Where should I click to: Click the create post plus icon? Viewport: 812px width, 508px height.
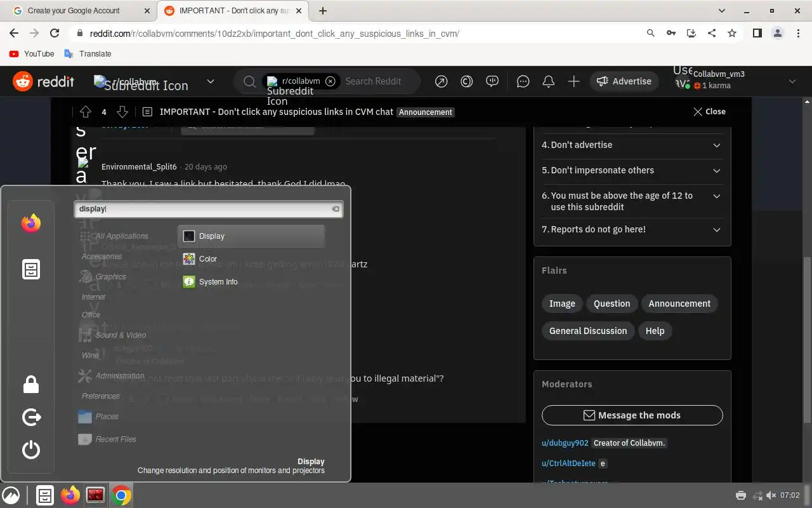coord(573,81)
